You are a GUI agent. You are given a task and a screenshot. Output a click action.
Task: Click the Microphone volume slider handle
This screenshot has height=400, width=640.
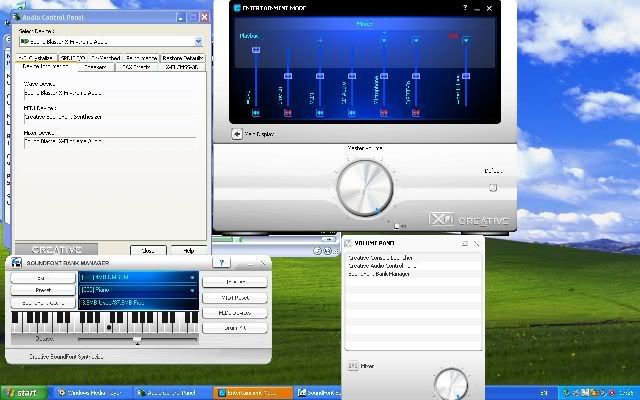click(384, 76)
